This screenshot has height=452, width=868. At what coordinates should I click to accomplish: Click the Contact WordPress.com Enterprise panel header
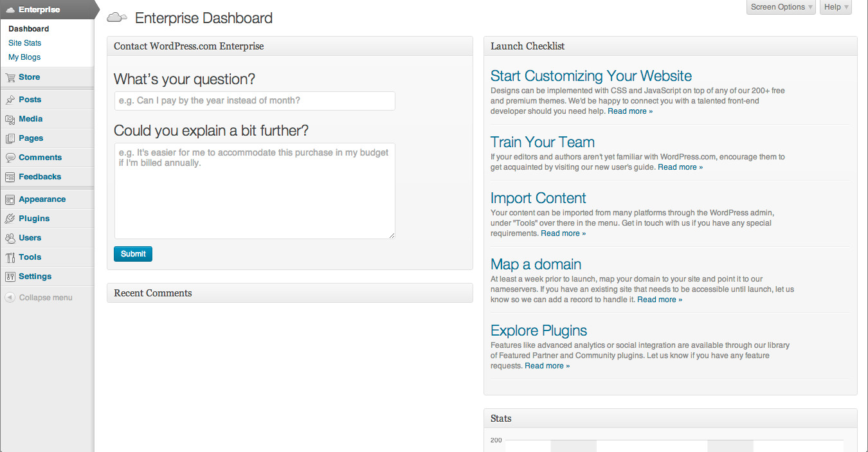coord(290,46)
